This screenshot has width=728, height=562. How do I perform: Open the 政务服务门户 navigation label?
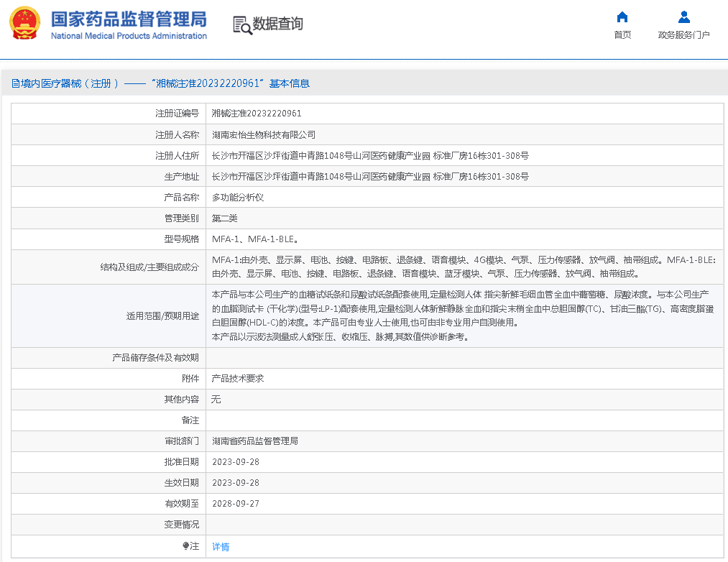pos(683,35)
